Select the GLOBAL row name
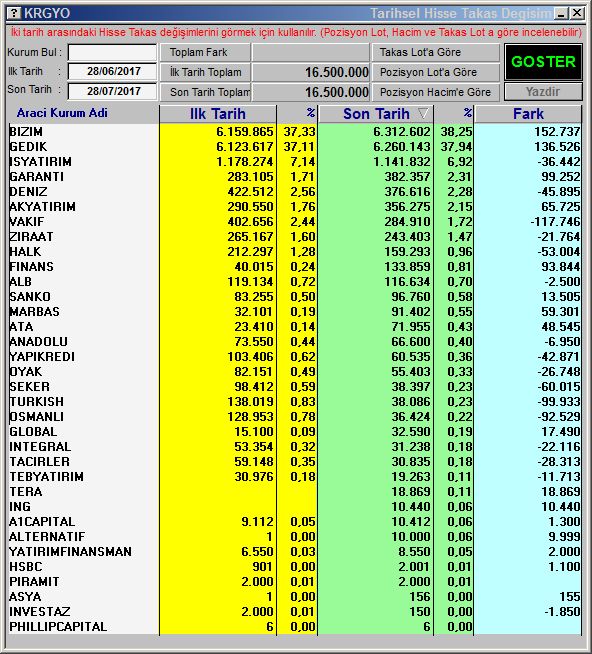This screenshot has width=592, height=654. (33, 432)
